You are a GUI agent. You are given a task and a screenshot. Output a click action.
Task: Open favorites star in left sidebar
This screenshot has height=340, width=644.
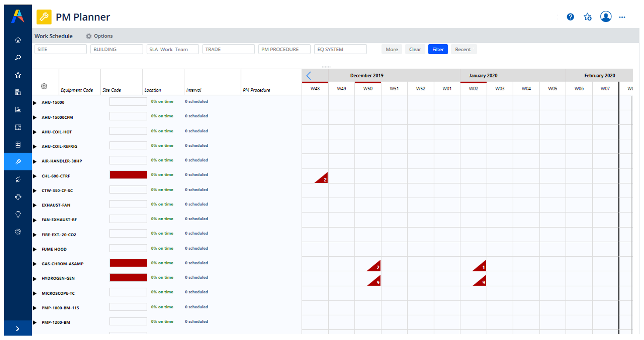click(18, 75)
